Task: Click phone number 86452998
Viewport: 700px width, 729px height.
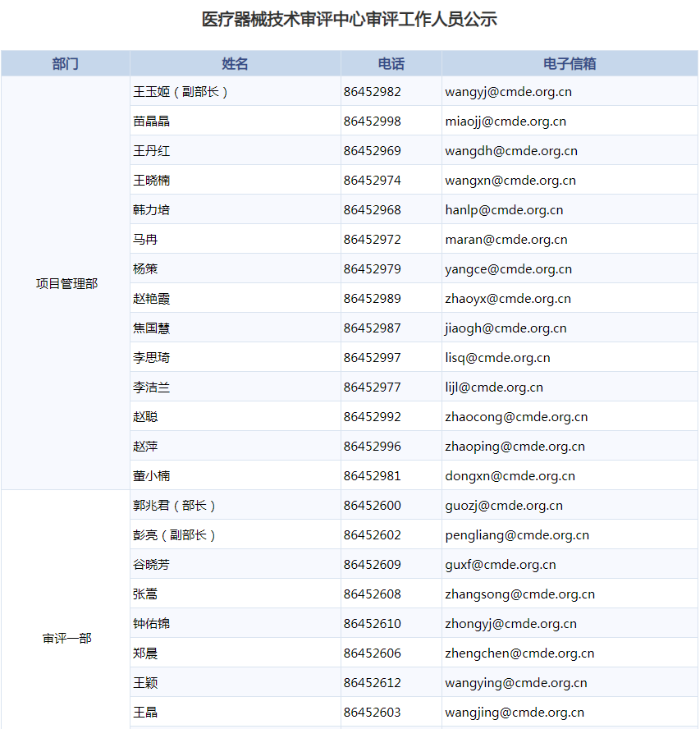Action: [373, 121]
